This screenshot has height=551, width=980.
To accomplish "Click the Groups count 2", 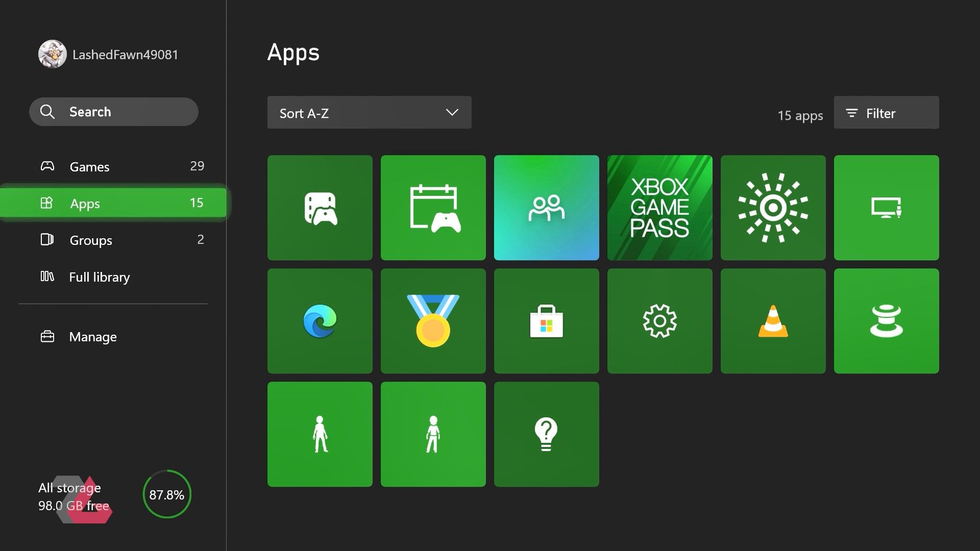I will click(201, 239).
